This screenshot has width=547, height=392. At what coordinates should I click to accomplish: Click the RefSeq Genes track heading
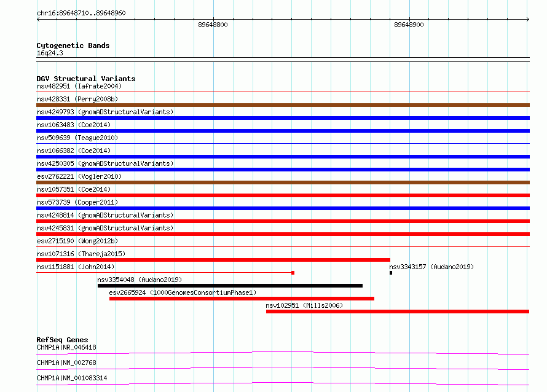[63, 340]
